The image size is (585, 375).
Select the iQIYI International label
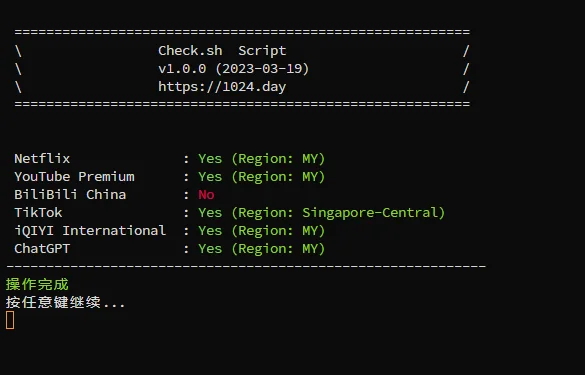coord(90,231)
